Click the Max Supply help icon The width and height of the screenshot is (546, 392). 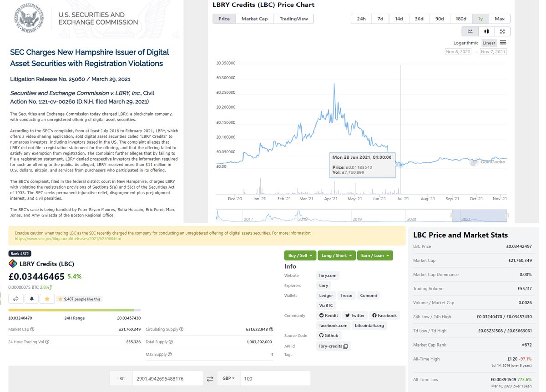coord(169,354)
